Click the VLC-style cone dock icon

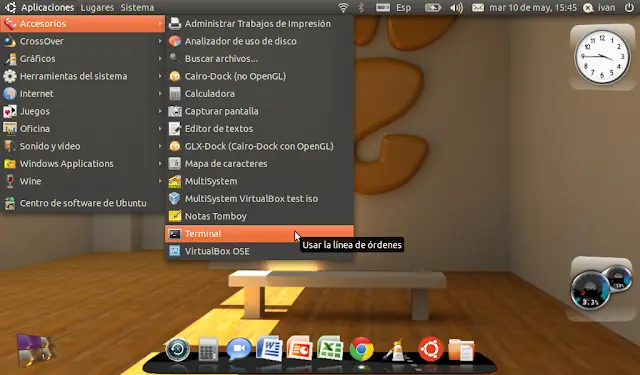tap(396, 349)
